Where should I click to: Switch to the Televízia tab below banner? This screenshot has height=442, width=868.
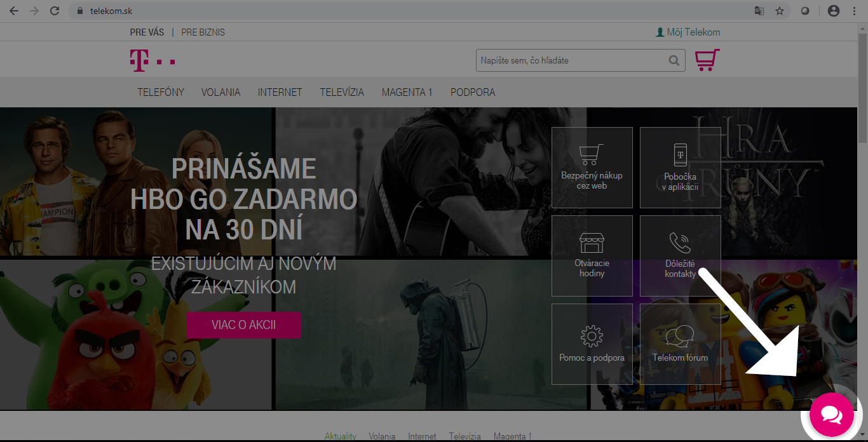click(465, 436)
